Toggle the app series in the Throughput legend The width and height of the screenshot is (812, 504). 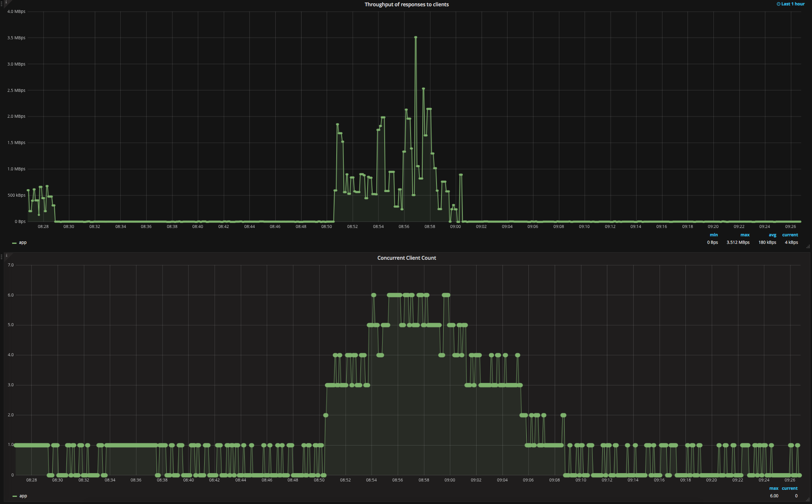pos(23,243)
